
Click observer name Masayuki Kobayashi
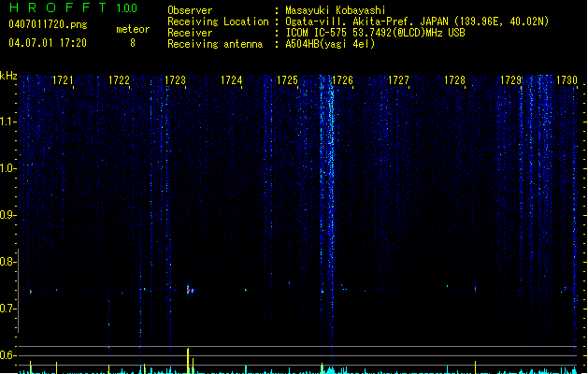click(336, 10)
